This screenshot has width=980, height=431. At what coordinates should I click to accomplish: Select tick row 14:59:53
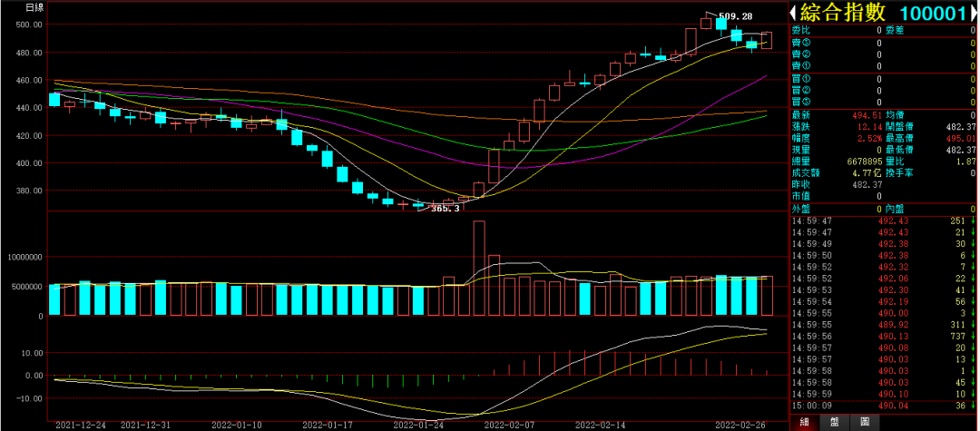pyautogui.click(x=884, y=289)
